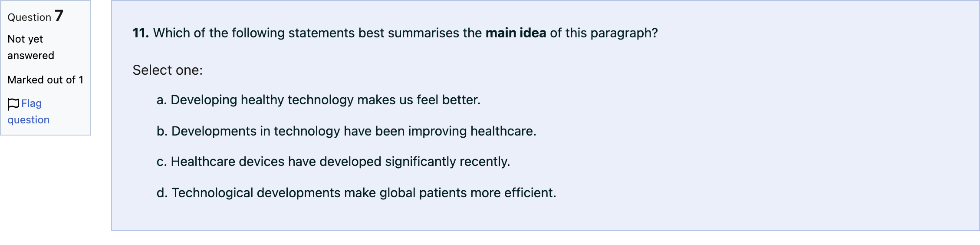Click the letter b. option marker
Image resolution: width=980 pixels, height=245 pixels.
(x=162, y=131)
